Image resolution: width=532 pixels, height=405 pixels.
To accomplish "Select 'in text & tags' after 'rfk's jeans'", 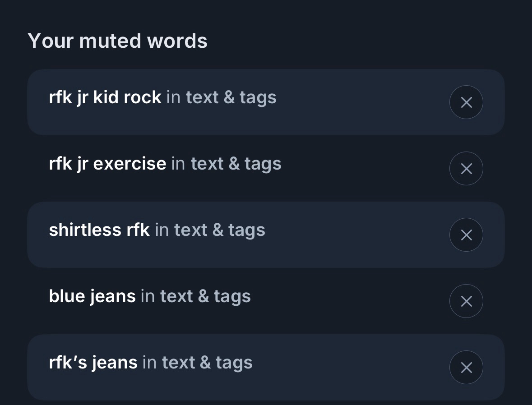I will click(198, 363).
